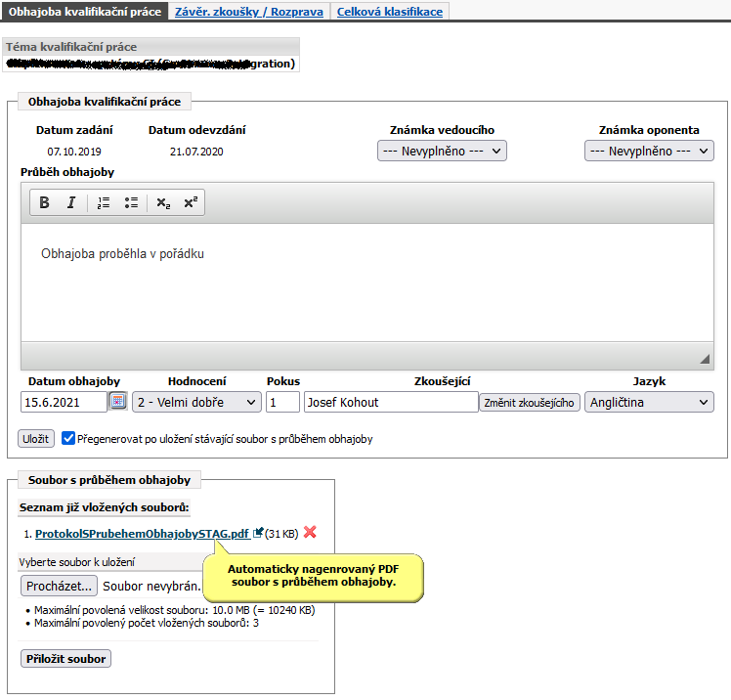Screen dimensions: 731x700
Task: Insert a bulleted list
Action: 131,202
